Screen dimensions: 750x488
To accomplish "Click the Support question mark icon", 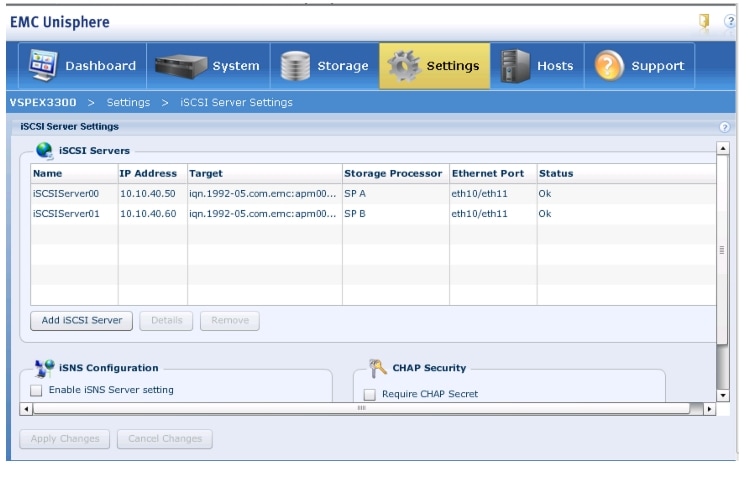I will 609,66.
